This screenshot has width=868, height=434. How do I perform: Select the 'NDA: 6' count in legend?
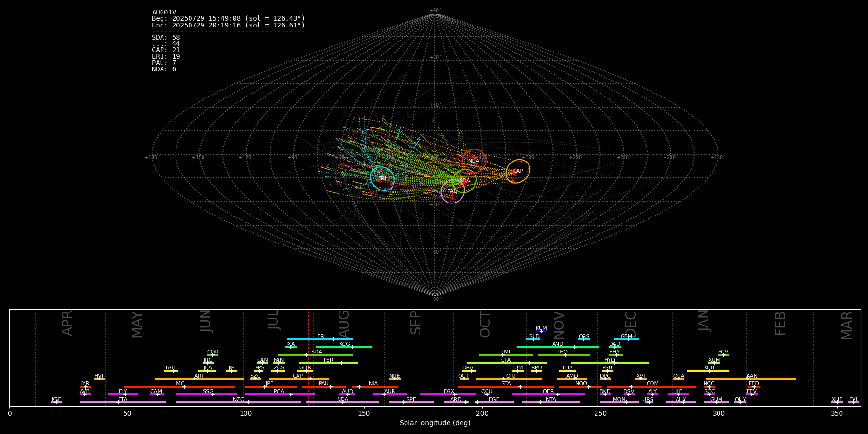coord(164,69)
